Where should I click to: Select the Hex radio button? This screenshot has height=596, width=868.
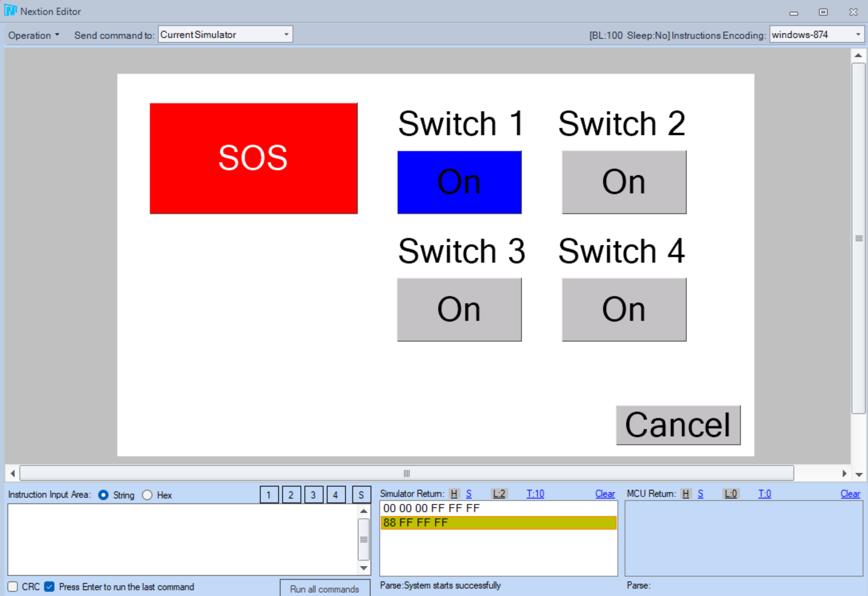point(148,495)
